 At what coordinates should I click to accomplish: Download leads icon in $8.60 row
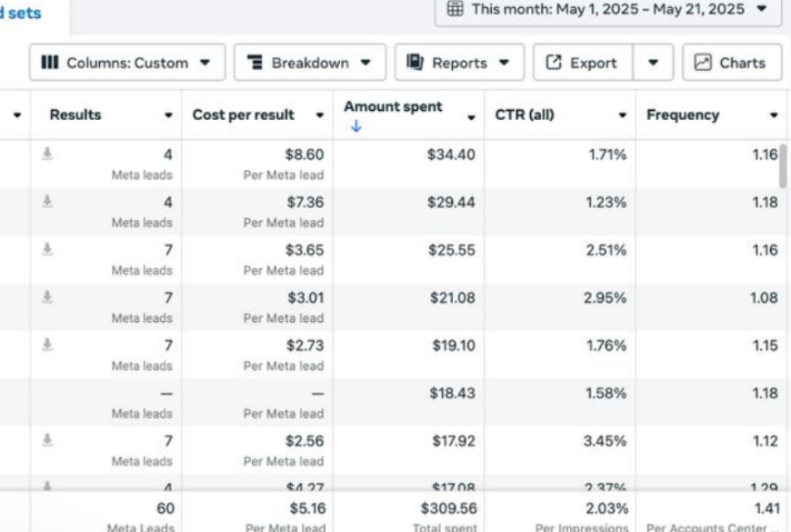[x=47, y=155]
